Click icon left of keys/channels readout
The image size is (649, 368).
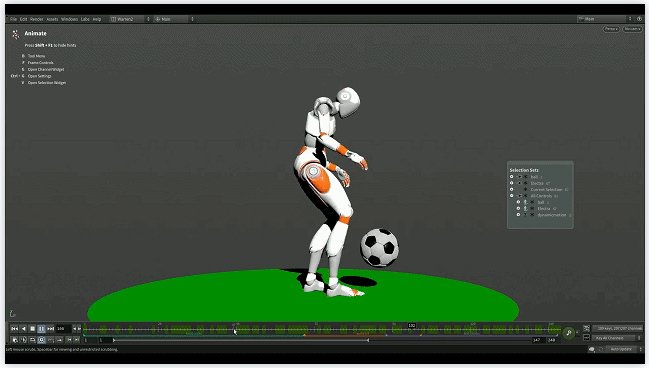[x=587, y=329]
